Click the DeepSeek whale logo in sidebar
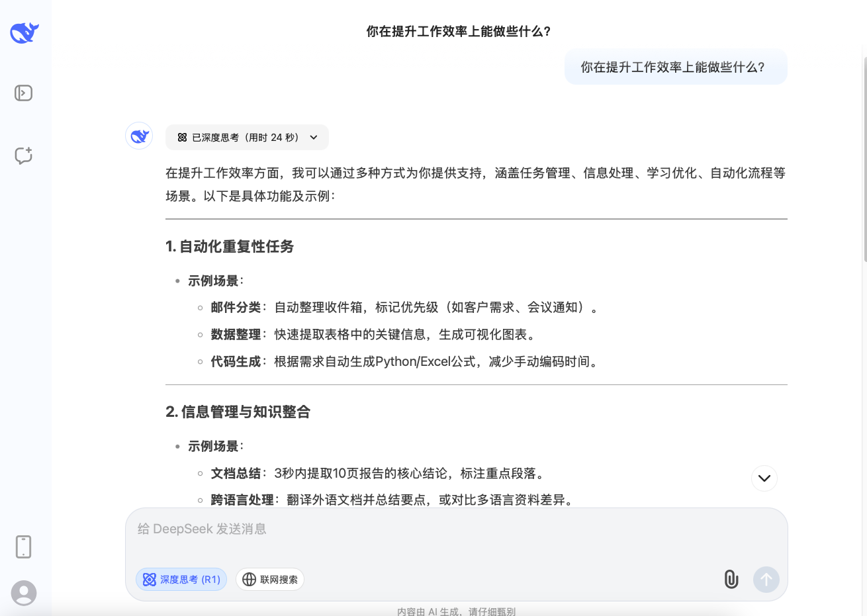867x616 pixels. click(24, 32)
